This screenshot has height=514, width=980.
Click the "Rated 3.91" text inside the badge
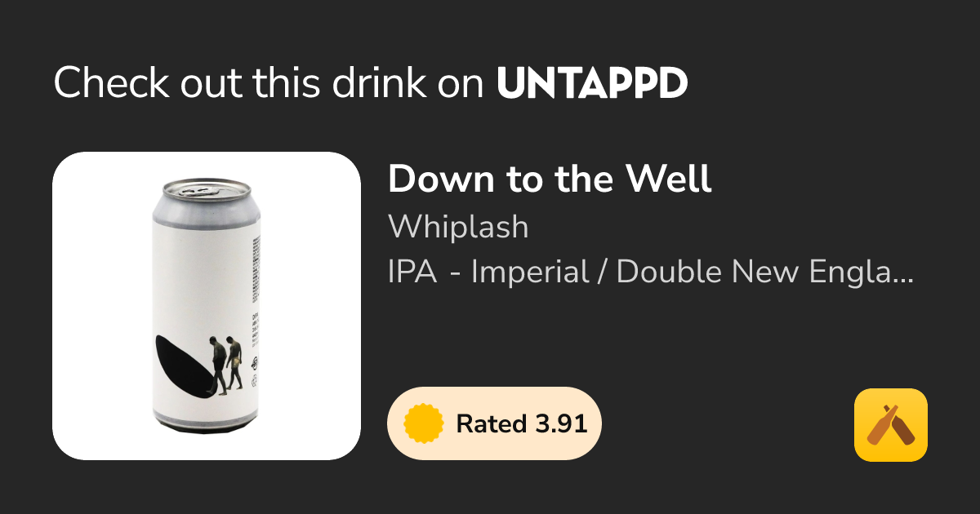point(521,424)
